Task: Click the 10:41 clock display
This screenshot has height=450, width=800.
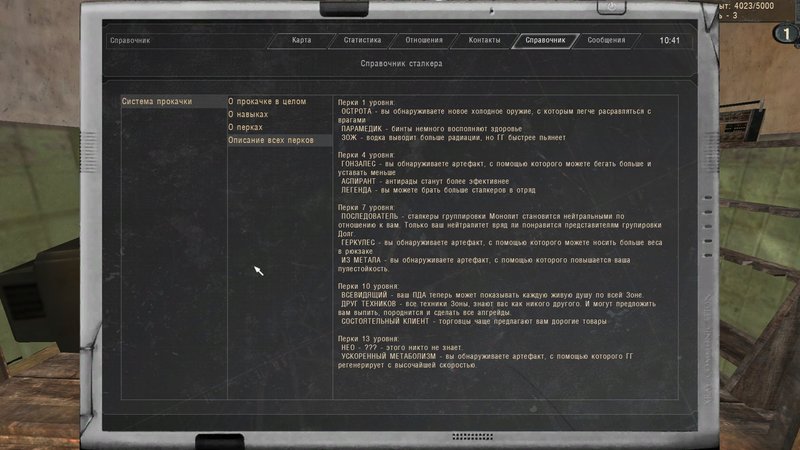Action: 670,41
